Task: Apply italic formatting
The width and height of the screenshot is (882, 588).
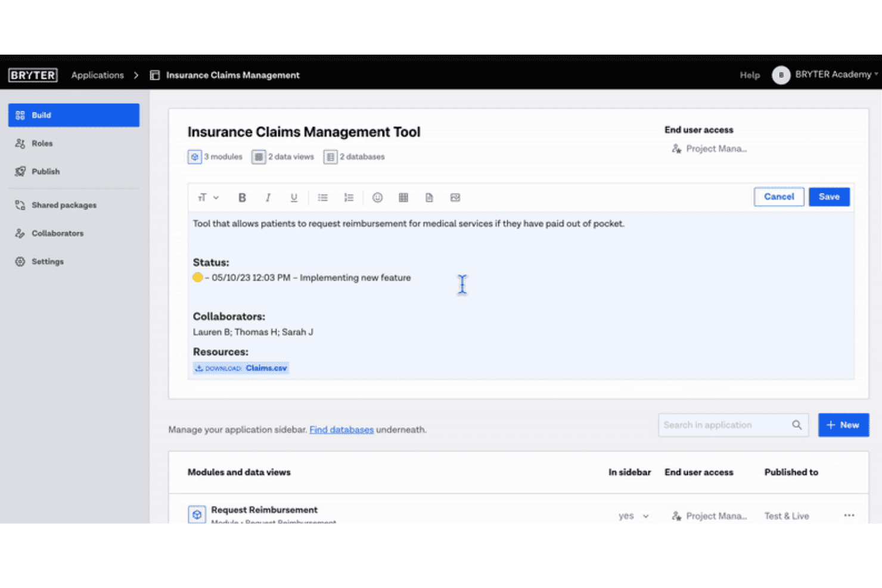Action: click(268, 198)
